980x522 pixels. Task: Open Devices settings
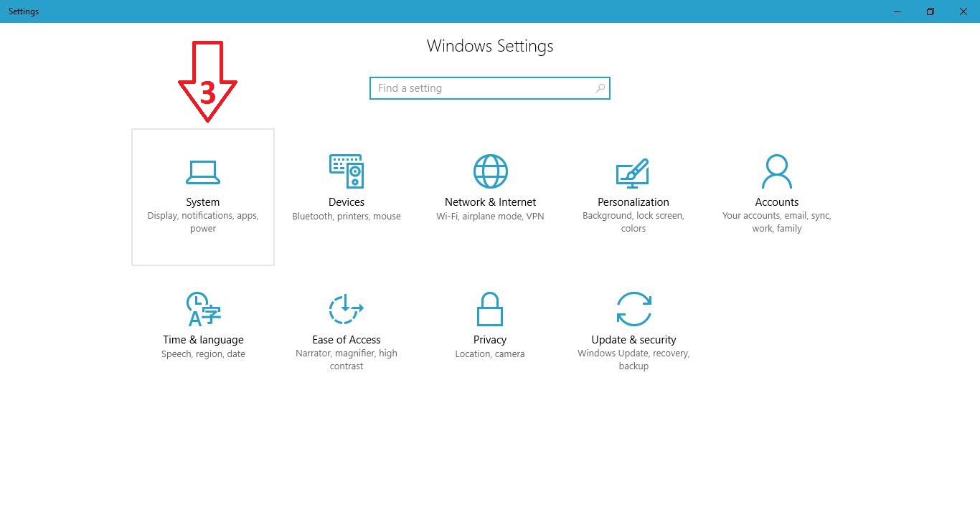tap(347, 186)
